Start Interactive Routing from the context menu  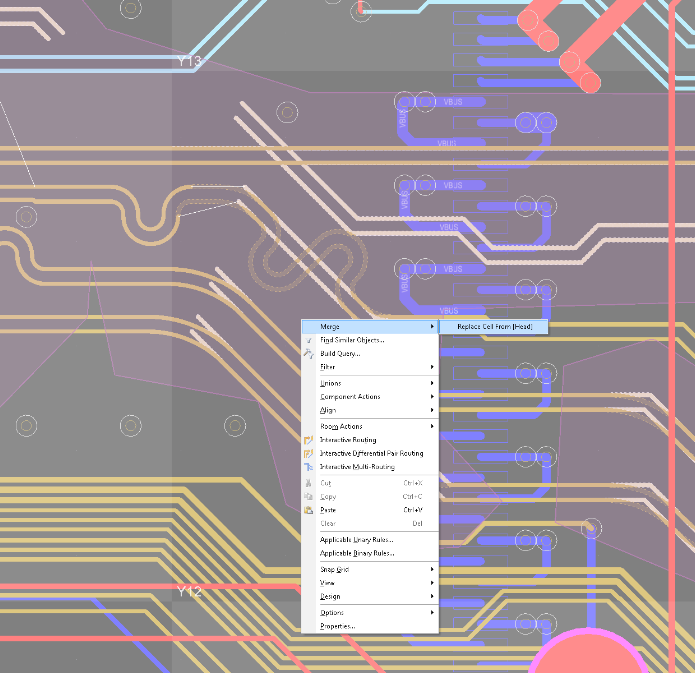tap(348, 440)
